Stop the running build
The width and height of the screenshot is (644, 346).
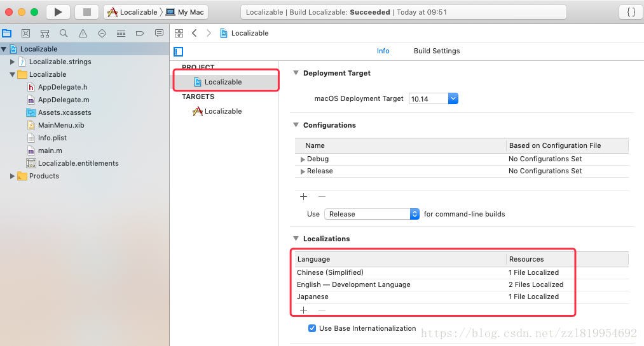tap(86, 12)
